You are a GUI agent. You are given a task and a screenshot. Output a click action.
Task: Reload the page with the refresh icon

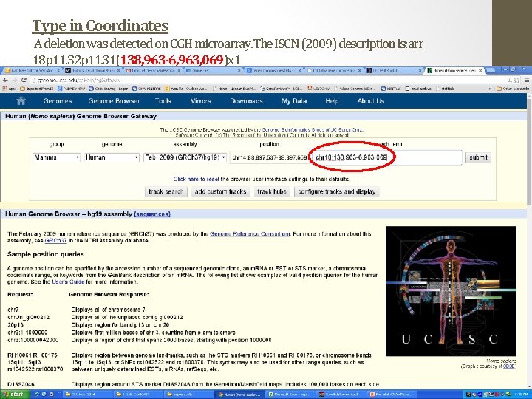point(24,80)
